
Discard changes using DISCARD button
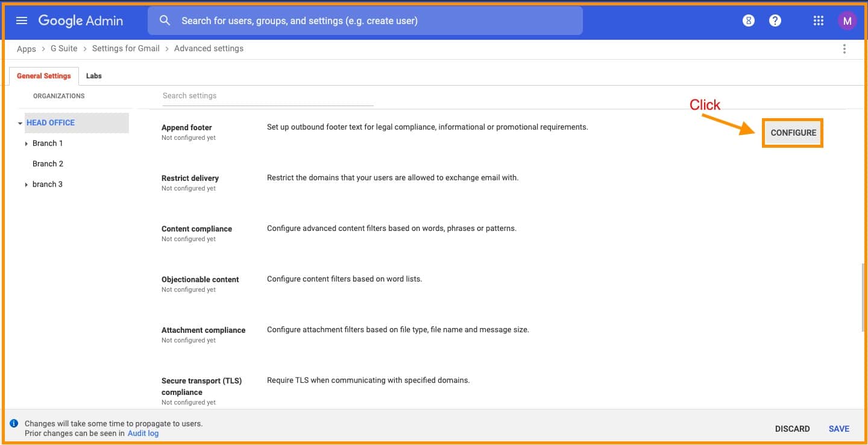(792, 429)
